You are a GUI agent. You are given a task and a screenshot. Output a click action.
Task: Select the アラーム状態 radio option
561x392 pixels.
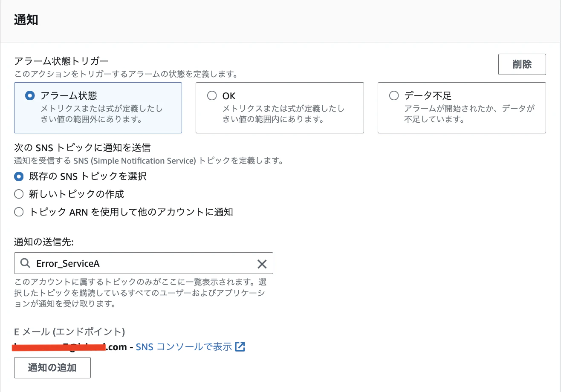click(30, 96)
